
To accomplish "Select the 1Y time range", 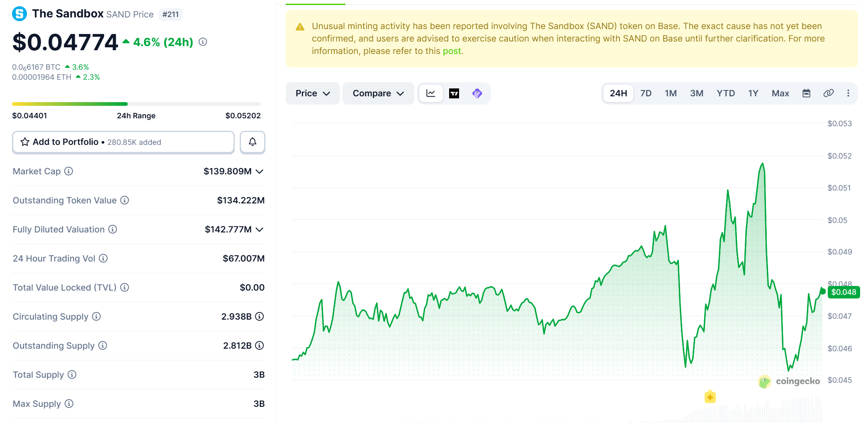I will coord(753,93).
